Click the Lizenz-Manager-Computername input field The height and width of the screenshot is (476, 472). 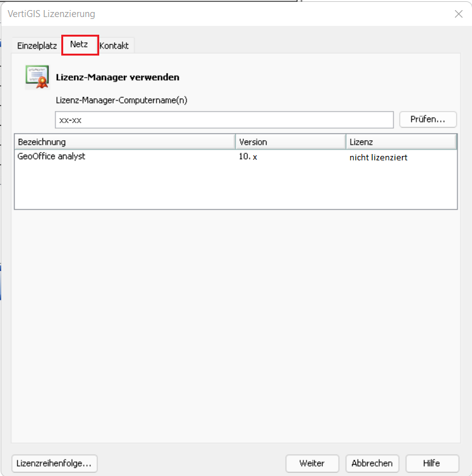(x=224, y=120)
